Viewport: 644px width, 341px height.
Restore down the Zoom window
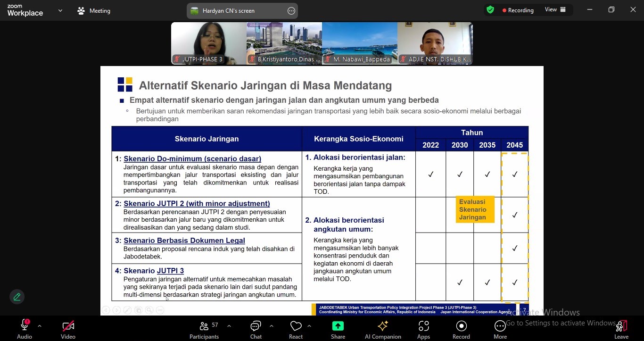point(611,9)
